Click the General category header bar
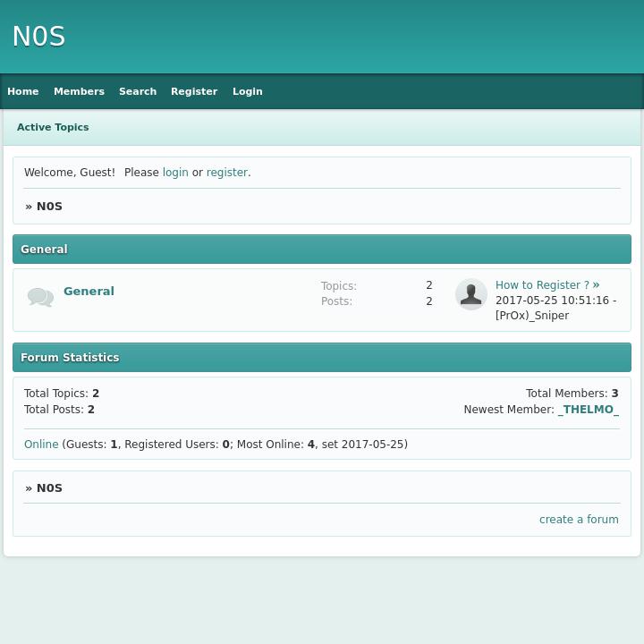644x644 pixels. (322, 250)
